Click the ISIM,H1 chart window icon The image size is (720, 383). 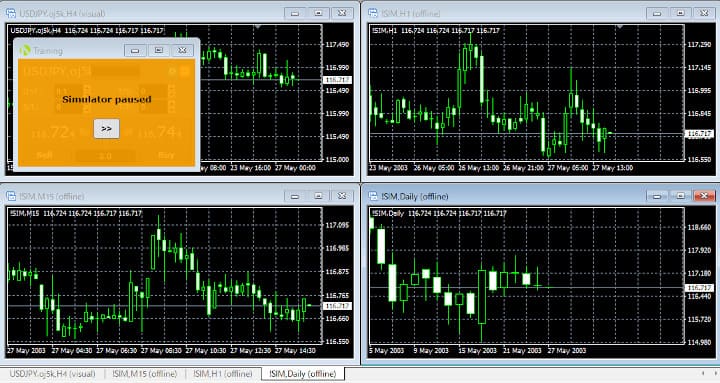coord(373,13)
